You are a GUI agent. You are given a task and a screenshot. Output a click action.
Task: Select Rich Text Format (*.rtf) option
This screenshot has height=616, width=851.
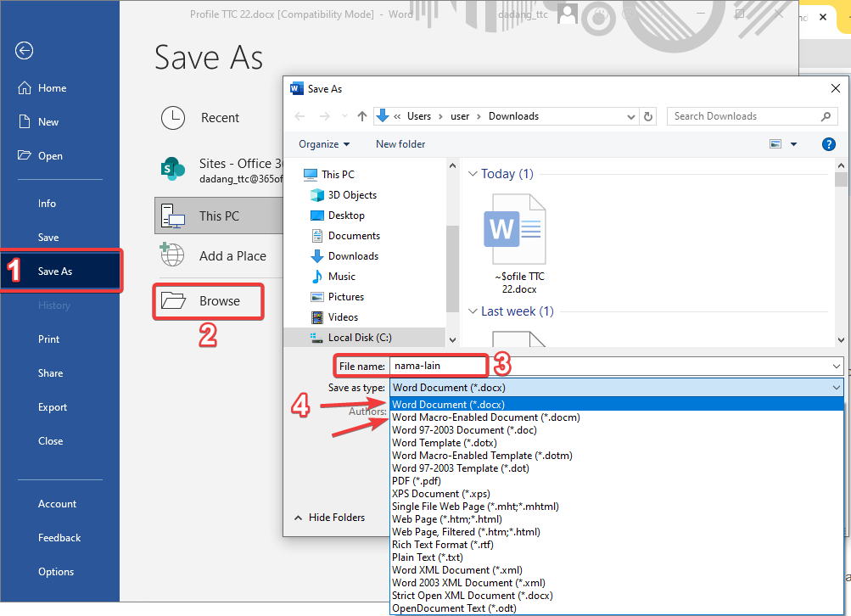click(441, 545)
